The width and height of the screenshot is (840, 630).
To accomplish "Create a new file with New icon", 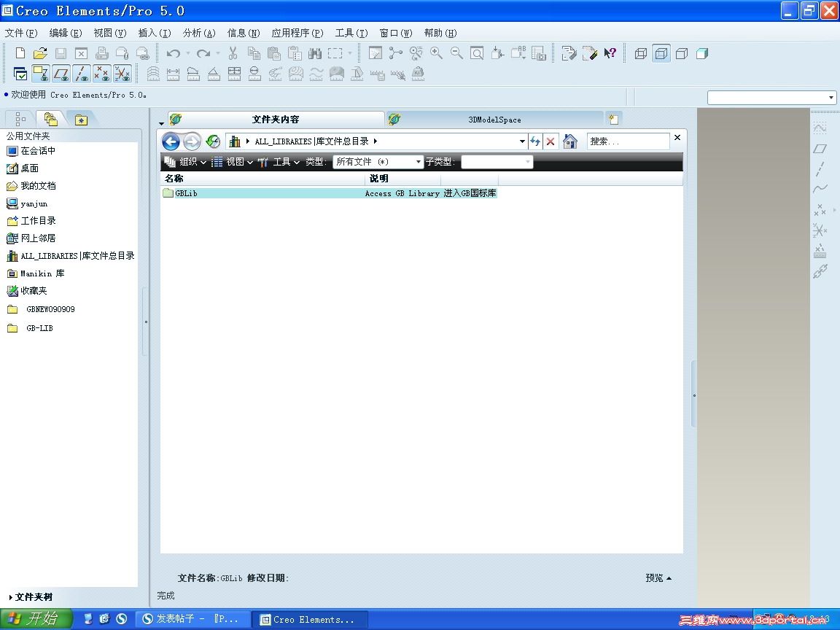I will coord(20,53).
